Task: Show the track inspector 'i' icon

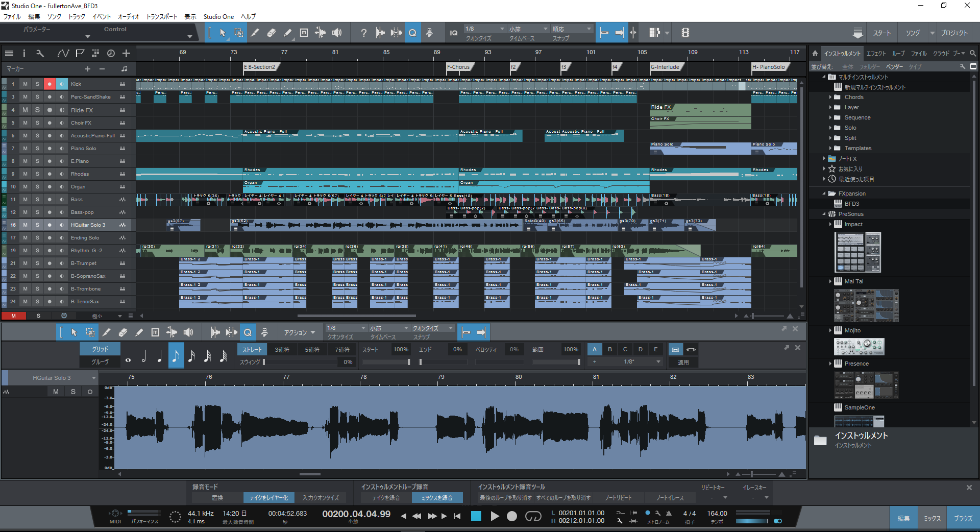Action: point(24,53)
